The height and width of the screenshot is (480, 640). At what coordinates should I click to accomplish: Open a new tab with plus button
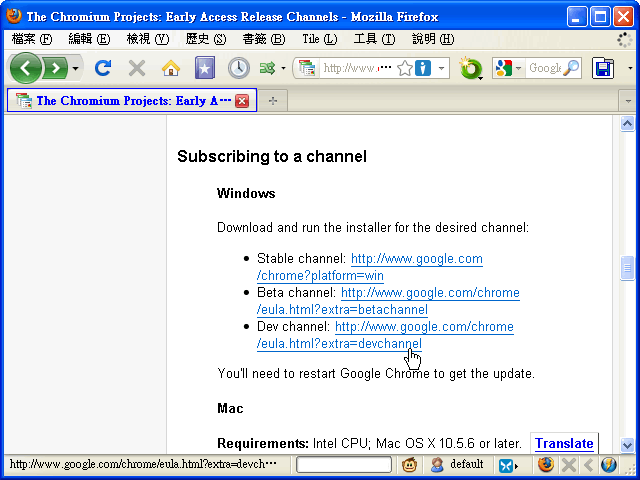tap(272, 101)
